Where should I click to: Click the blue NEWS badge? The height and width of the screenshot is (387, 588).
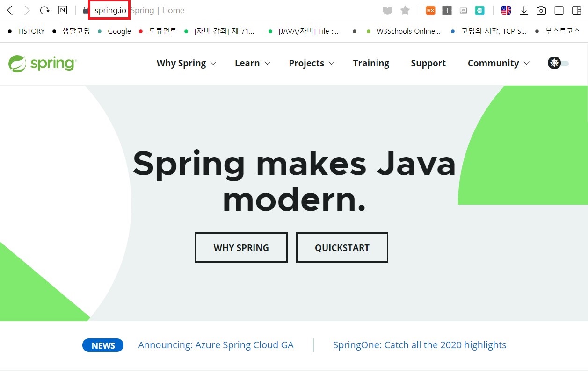tap(103, 345)
